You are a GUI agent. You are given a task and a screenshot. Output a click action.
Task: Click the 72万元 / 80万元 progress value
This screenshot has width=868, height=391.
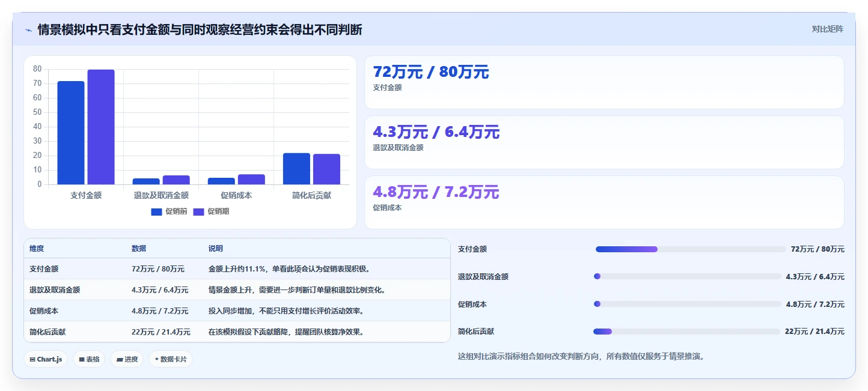(818, 249)
